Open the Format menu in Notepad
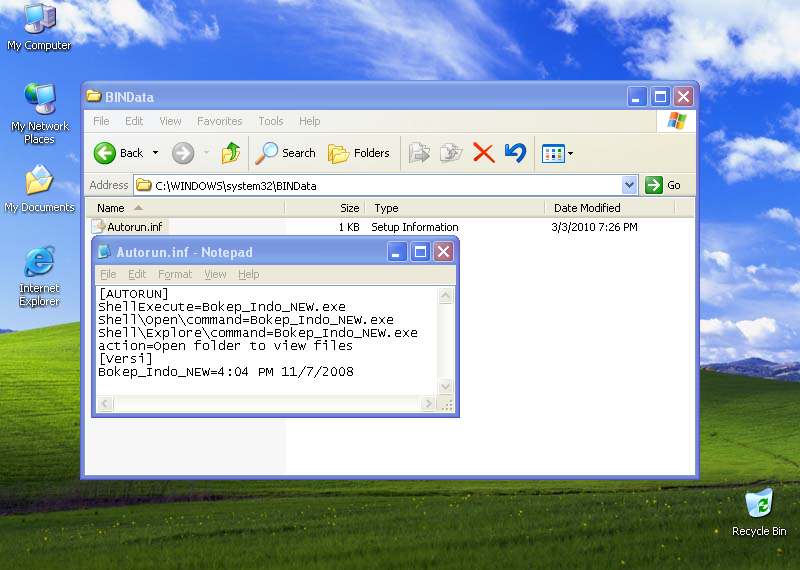The image size is (800, 570). pos(175,274)
